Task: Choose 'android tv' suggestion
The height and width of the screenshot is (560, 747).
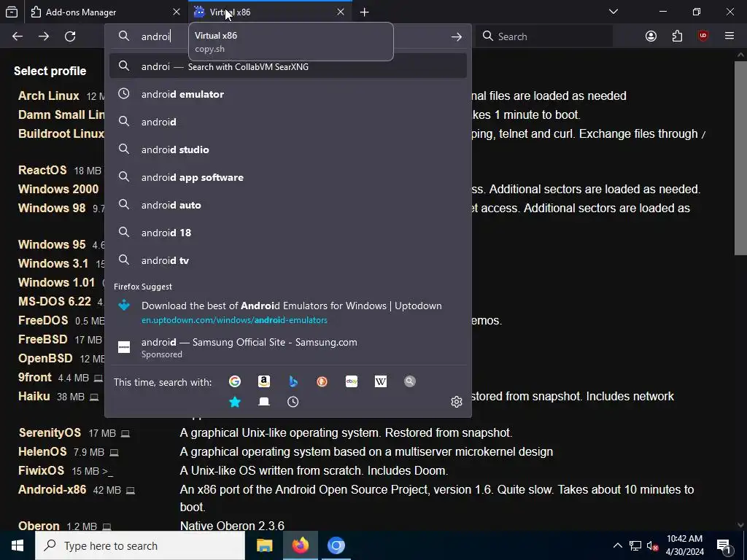Action: click(x=288, y=260)
